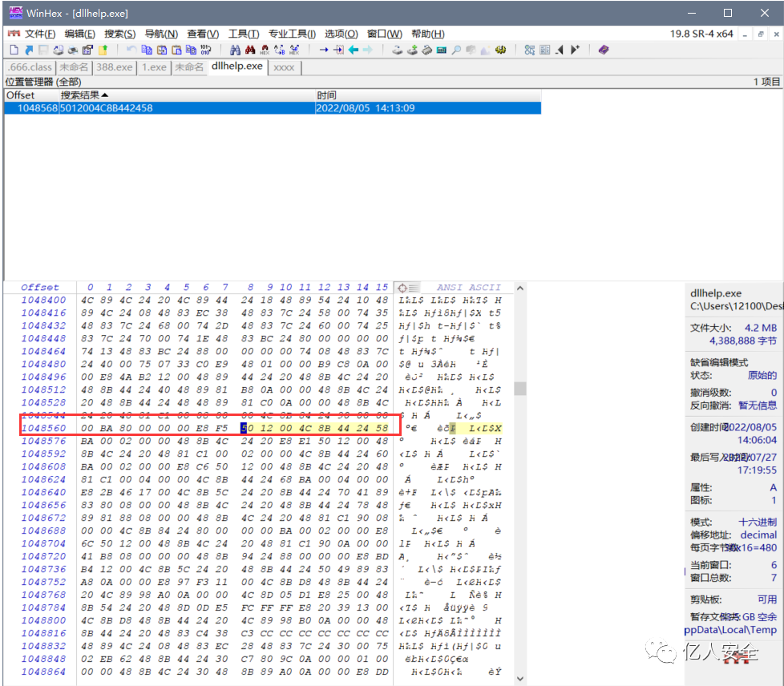Open the 搜索(S) menu

[x=119, y=34]
